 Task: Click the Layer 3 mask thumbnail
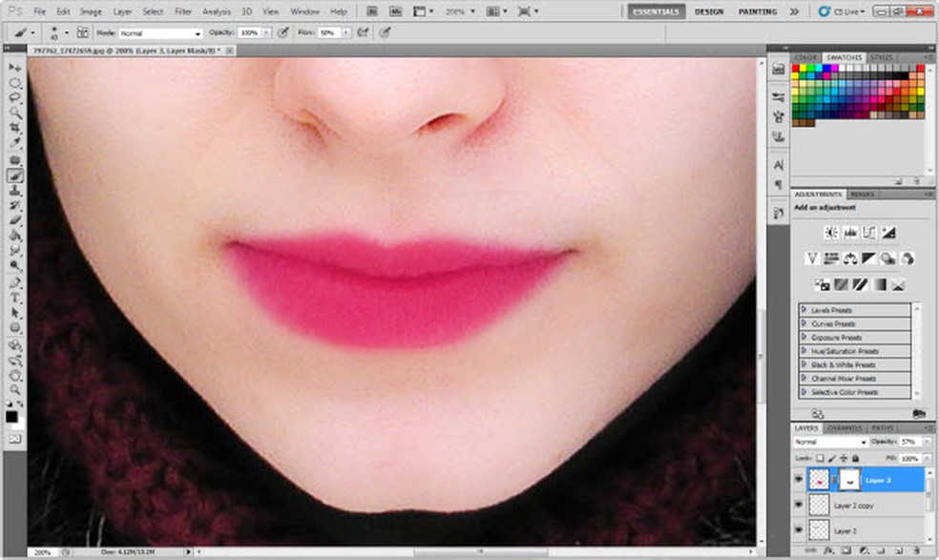[848, 480]
